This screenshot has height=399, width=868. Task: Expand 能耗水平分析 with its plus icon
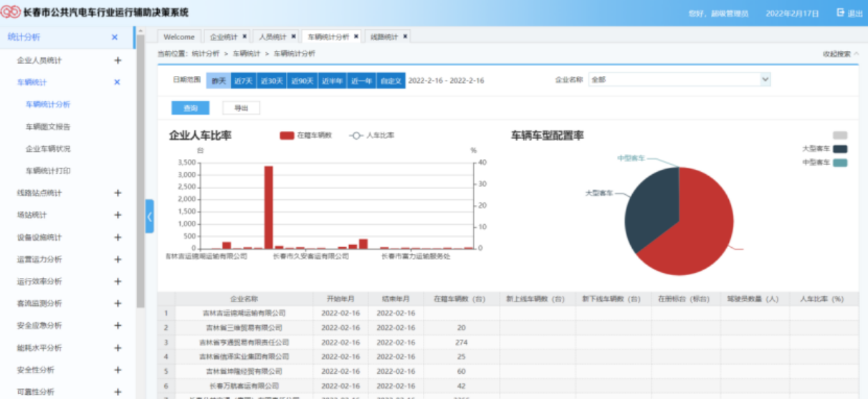[x=118, y=348]
